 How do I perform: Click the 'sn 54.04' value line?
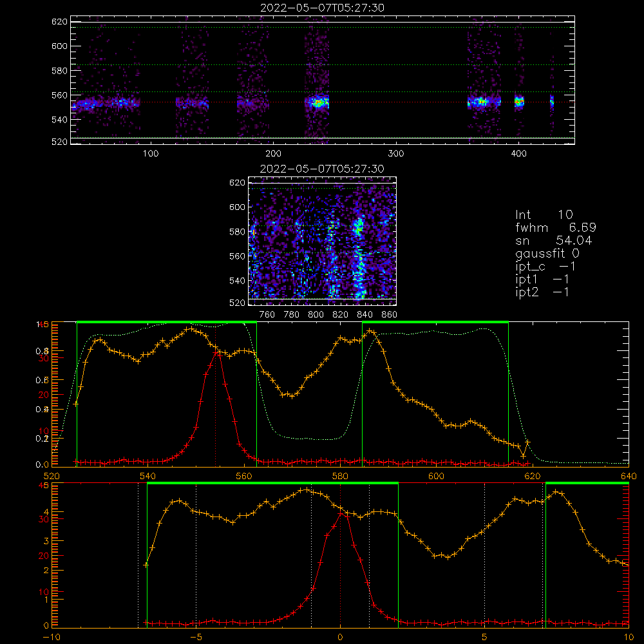[554, 240]
